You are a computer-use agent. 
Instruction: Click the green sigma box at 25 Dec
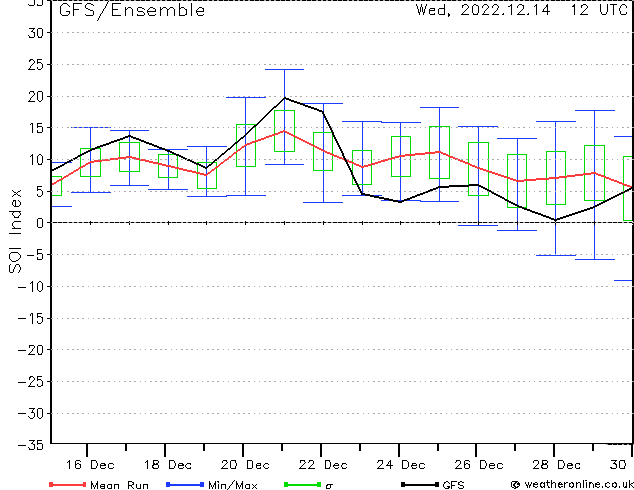(440, 152)
